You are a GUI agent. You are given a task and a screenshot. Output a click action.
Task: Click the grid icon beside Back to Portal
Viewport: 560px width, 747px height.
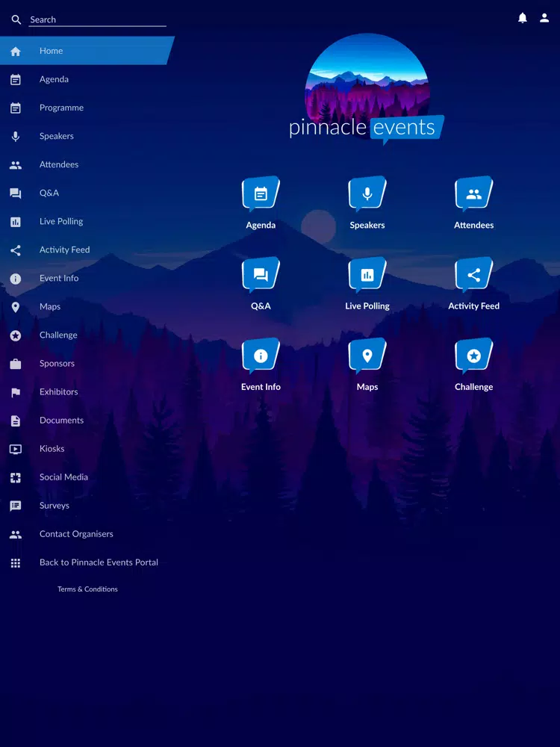[15, 563]
